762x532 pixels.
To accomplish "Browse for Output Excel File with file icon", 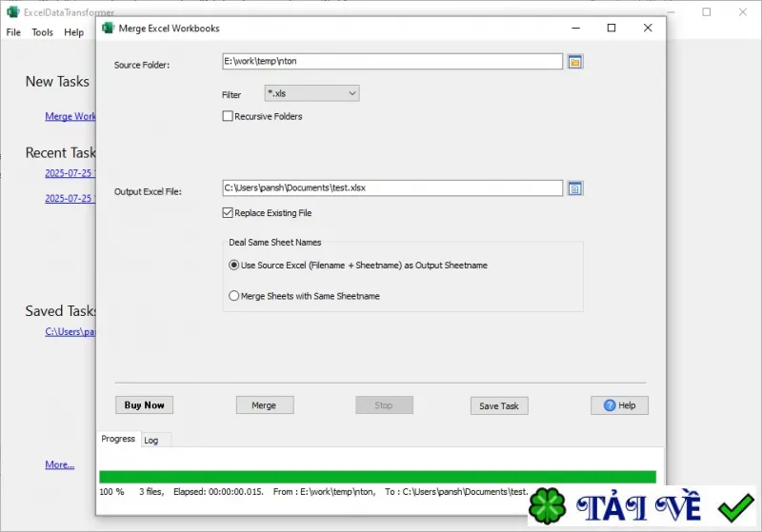I will [x=575, y=188].
